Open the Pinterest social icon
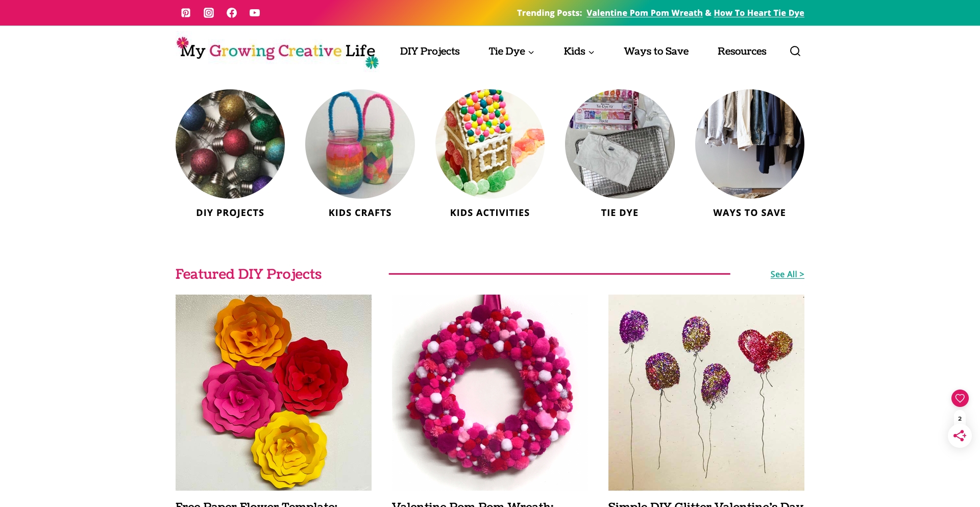 click(186, 13)
